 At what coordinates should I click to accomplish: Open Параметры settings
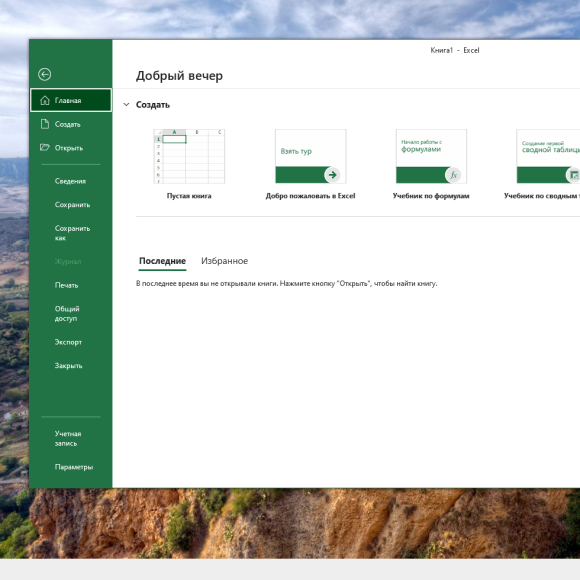[x=71, y=467]
